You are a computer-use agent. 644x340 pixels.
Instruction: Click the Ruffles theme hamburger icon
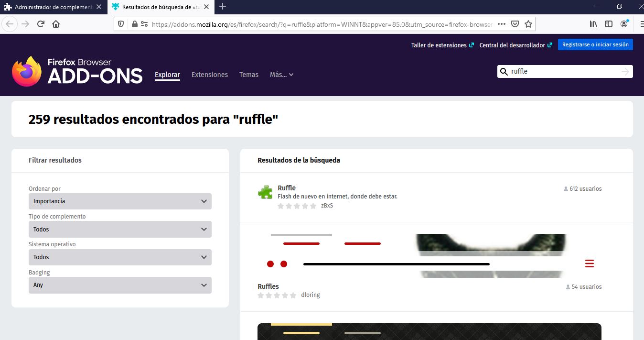pos(590,263)
